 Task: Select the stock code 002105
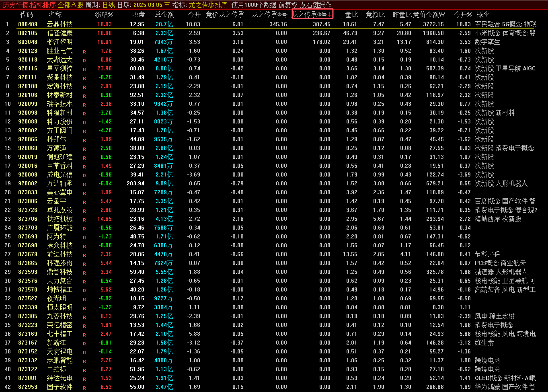pyautogui.click(x=28, y=33)
